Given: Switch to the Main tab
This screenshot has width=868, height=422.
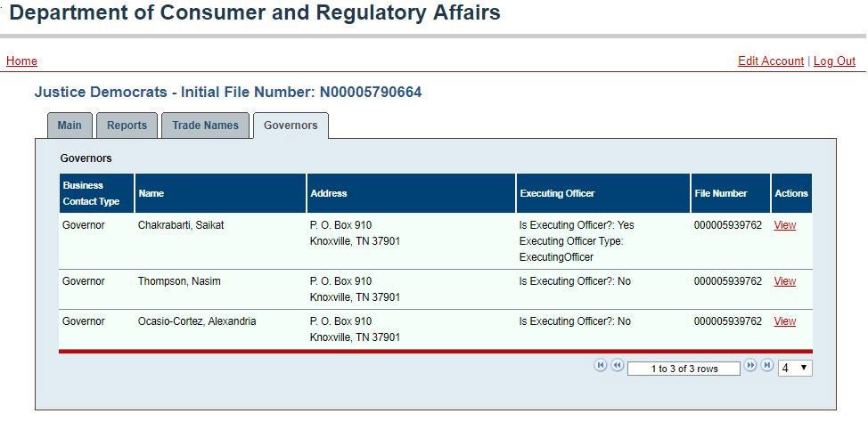Looking at the screenshot, I should coord(70,126).
